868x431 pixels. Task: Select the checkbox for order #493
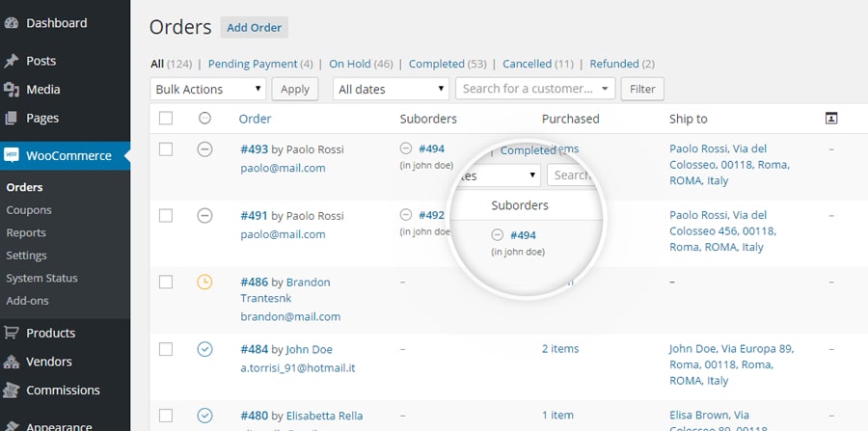(x=166, y=149)
